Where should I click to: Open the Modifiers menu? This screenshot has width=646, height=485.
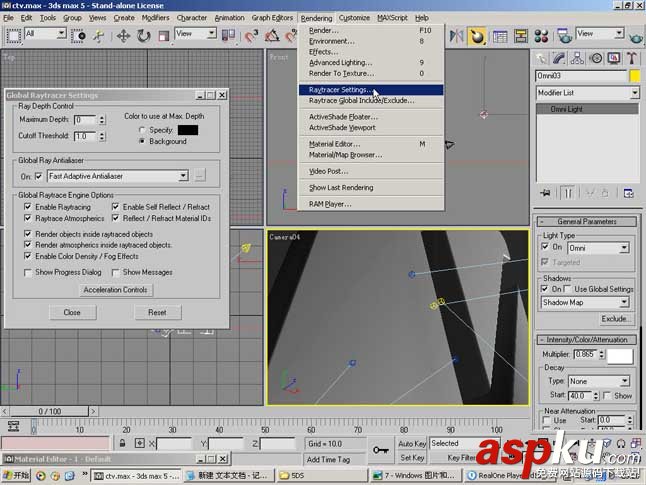155,18
